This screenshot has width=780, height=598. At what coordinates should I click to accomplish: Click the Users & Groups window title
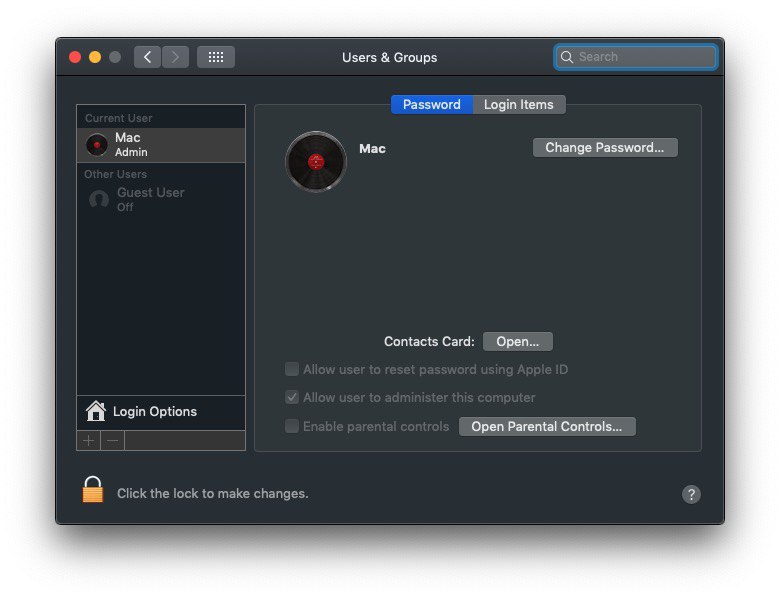390,57
